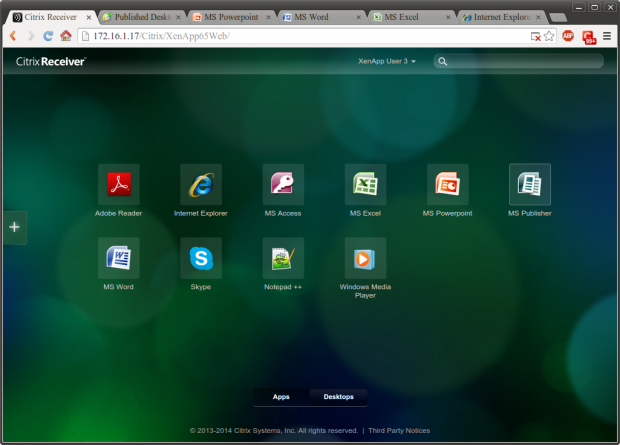This screenshot has height=445, width=620.
Task: Switch to the Desktops view tab
Action: point(339,397)
